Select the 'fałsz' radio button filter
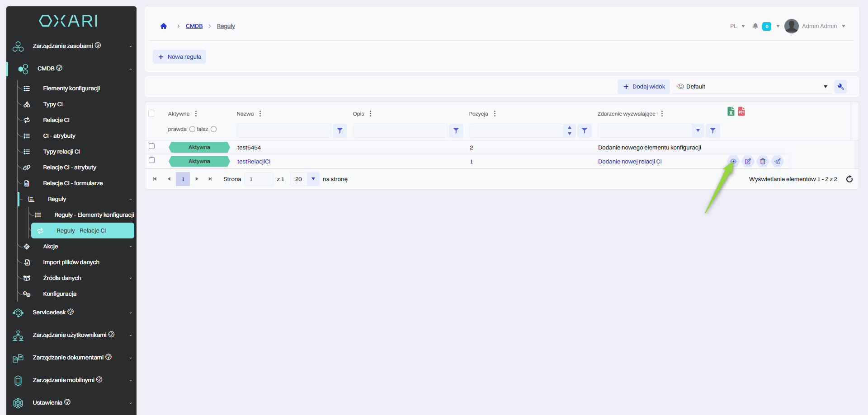This screenshot has height=415, width=868. click(x=214, y=129)
